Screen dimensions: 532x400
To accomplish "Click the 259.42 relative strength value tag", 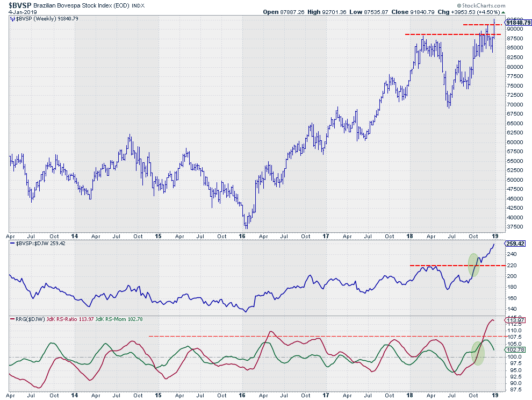I will click(x=515, y=244).
